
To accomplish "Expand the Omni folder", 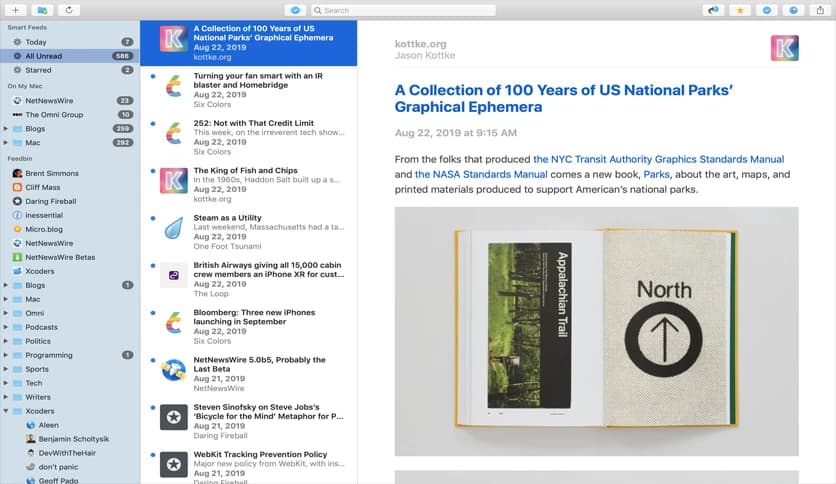I will click(x=6, y=313).
